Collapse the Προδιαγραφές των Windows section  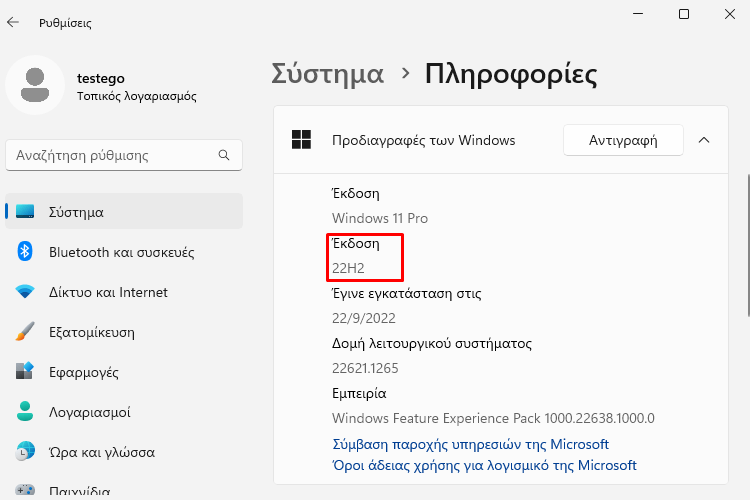pos(704,140)
